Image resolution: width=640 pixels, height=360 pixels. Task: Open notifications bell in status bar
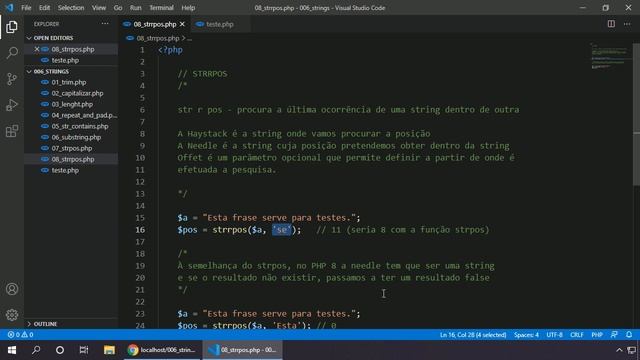coord(629,335)
